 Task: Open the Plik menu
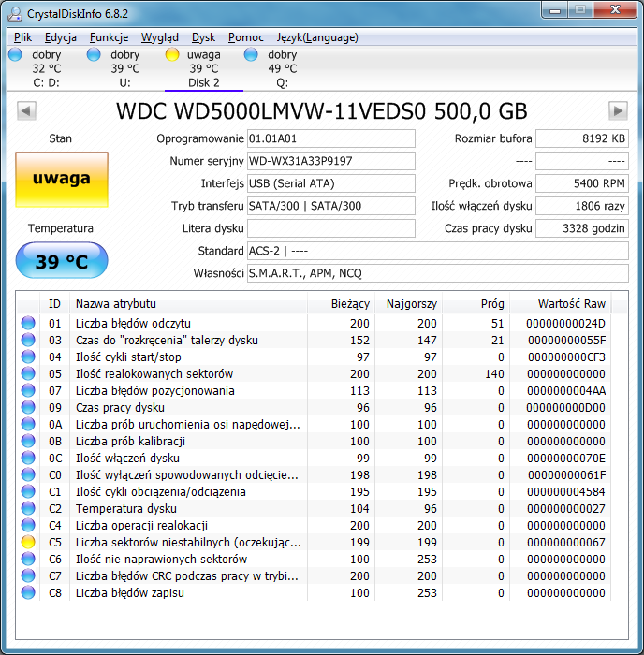[x=23, y=37]
